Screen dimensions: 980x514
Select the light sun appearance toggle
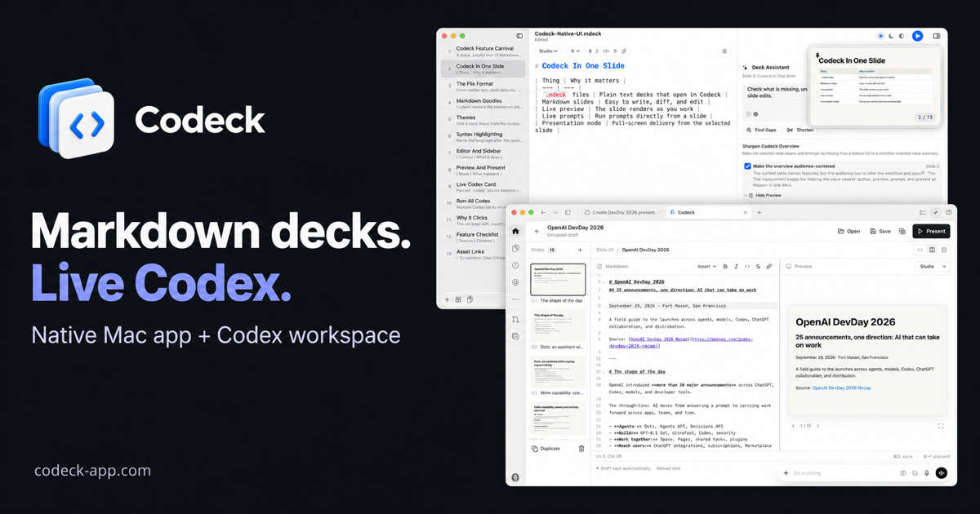click(x=880, y=36)
